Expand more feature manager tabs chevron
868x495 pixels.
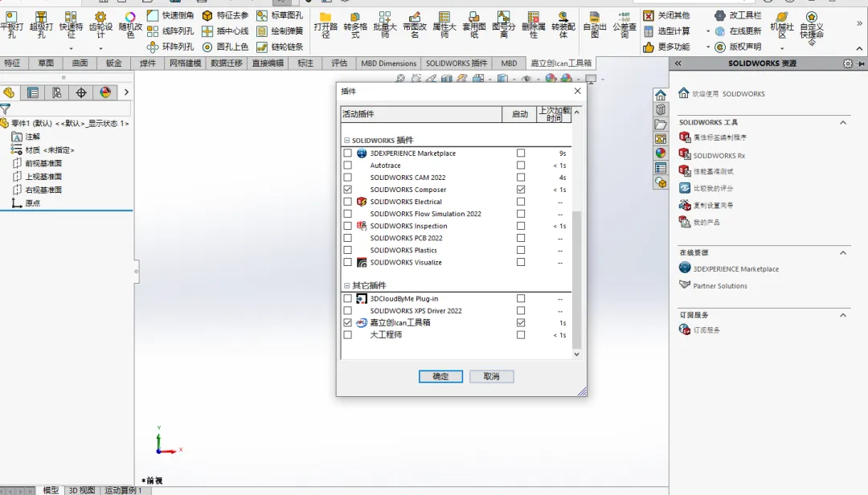[x=126, y=92]
